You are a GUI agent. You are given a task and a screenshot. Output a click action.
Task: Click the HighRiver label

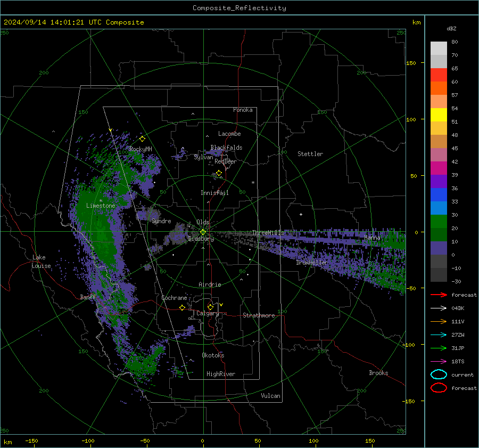pyautogui.click(x=221, y=374)
